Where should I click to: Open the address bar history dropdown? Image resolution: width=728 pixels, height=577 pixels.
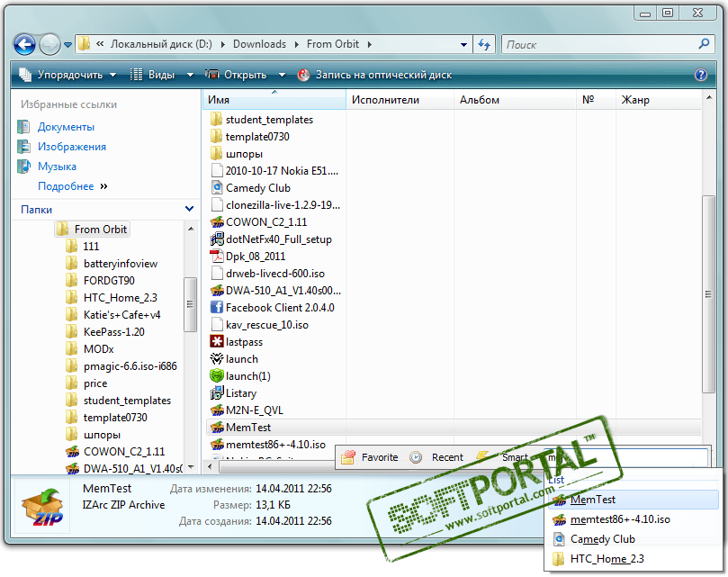(x=463, y=45)
